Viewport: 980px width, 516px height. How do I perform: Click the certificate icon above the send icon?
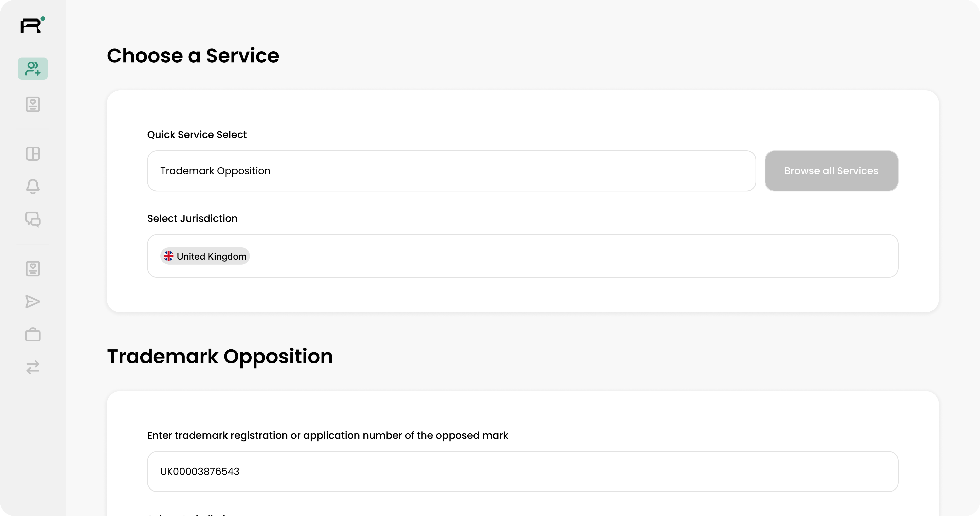point(33,269)
